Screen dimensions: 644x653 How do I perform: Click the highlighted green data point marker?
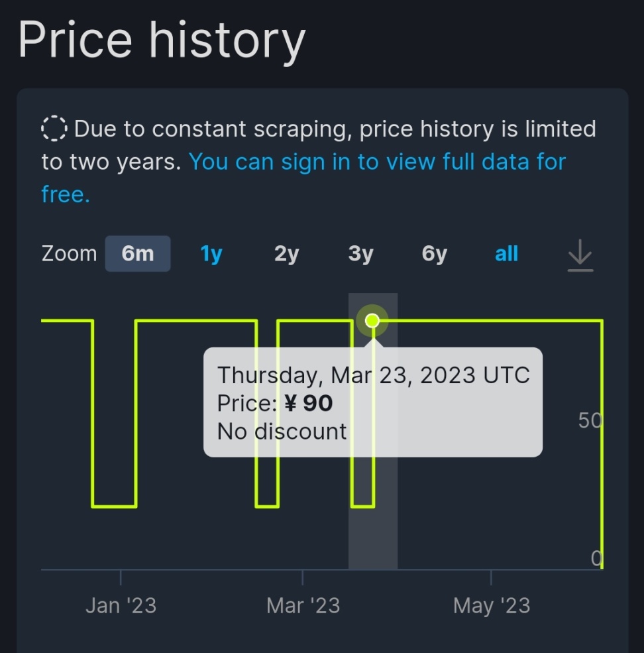click(372, 321)
